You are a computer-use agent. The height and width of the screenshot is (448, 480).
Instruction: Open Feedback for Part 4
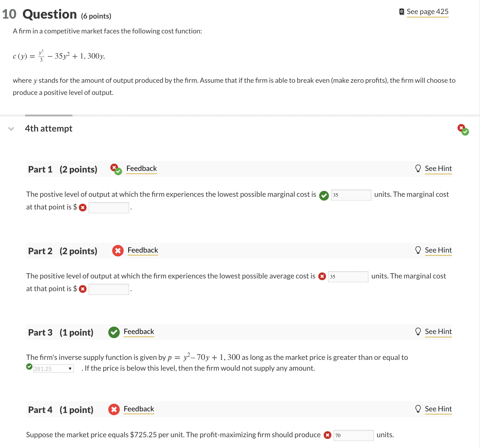[x=138, y=409]
